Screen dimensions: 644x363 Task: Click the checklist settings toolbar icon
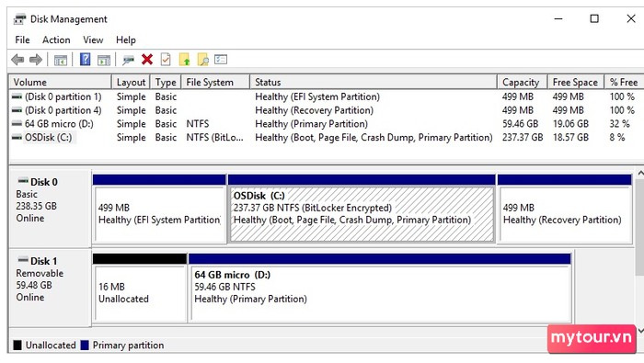221,60
